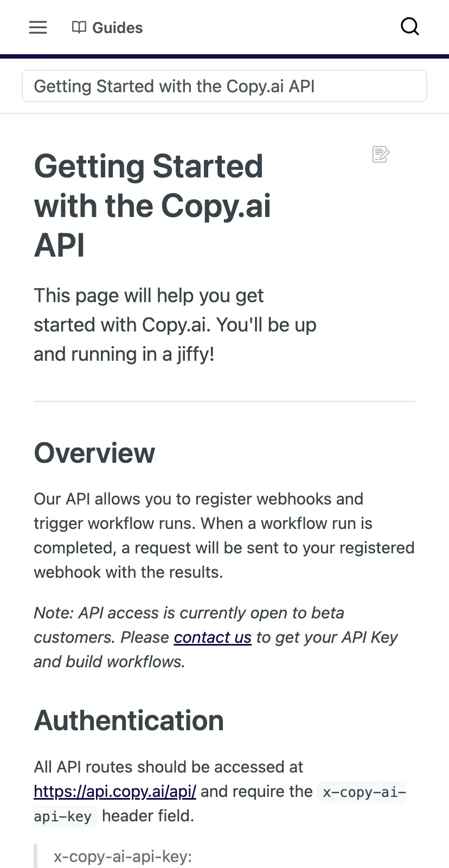
Task: Click the 'up and running in a jiffy' intro text
Action: click(175, 324)
